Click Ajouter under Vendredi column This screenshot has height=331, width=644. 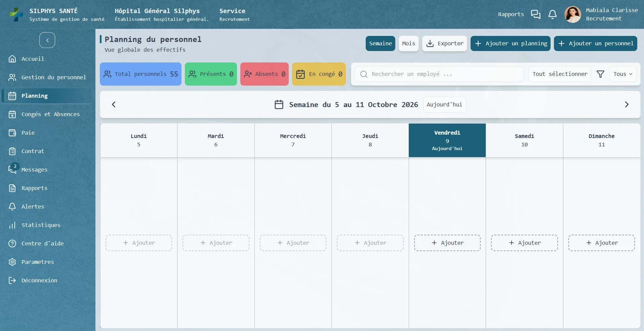(447, 243)
